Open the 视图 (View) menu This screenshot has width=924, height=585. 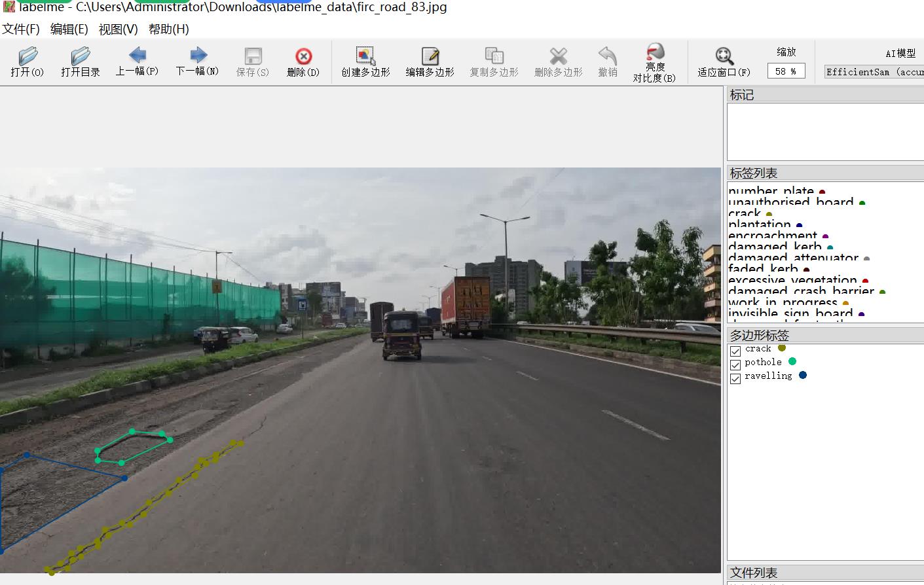[x=118, y=29]
